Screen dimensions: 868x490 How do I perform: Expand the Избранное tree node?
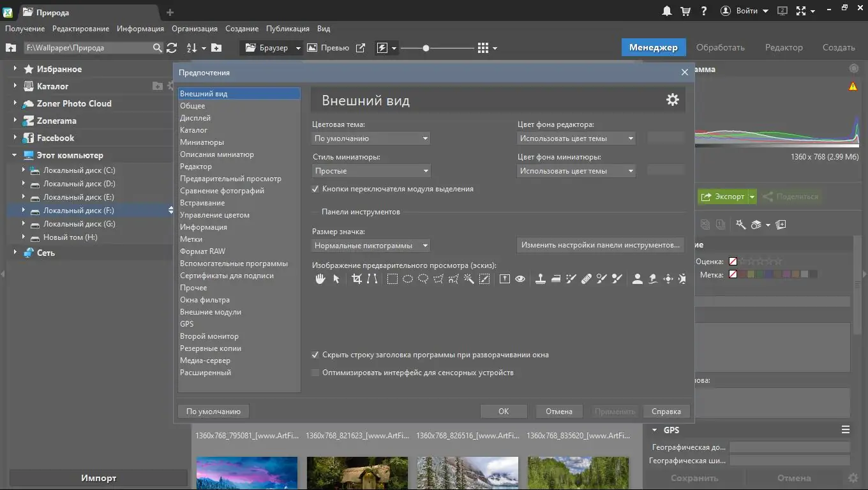[x=15, y=69]
